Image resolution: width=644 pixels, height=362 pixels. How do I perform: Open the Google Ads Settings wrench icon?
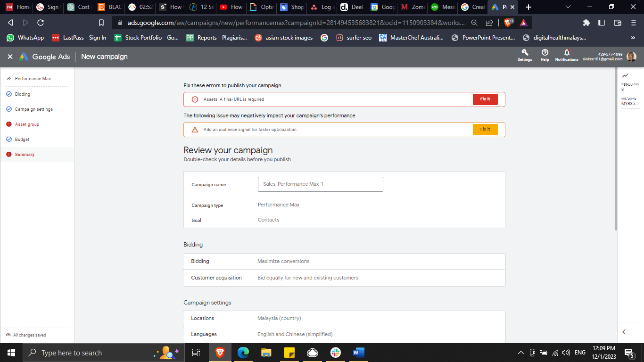click(525, 53)
